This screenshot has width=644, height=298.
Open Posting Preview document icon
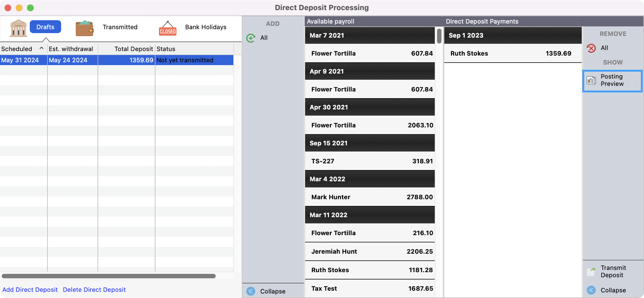[591, 80]
